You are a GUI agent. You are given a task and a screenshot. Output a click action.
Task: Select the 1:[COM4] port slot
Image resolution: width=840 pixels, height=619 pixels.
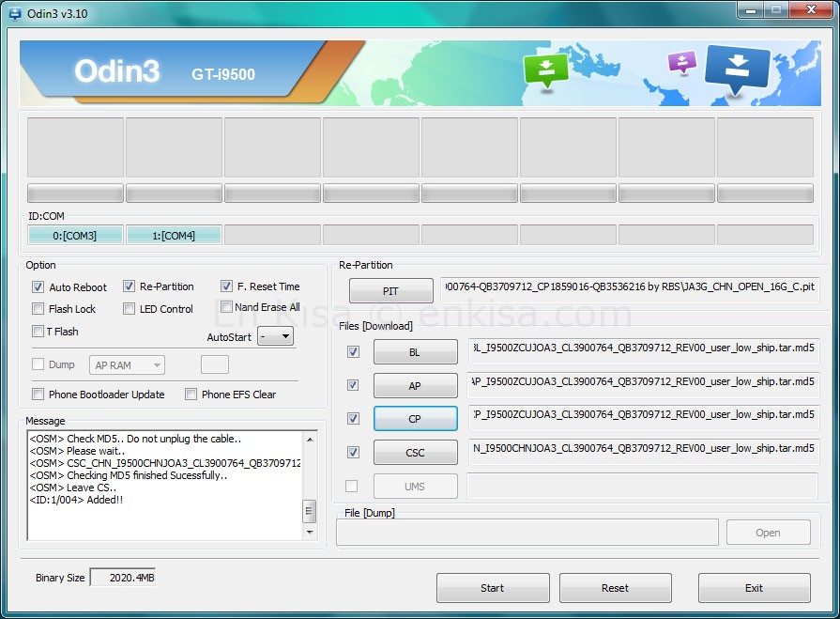tap(174, 235)
